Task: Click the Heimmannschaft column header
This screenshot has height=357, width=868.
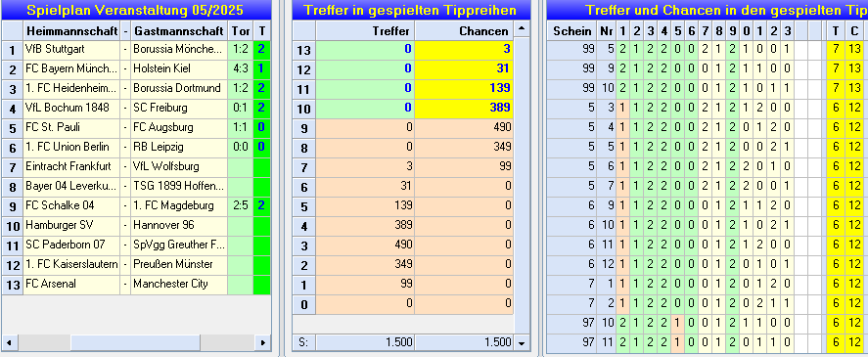Action: click(x=71, y=30)
